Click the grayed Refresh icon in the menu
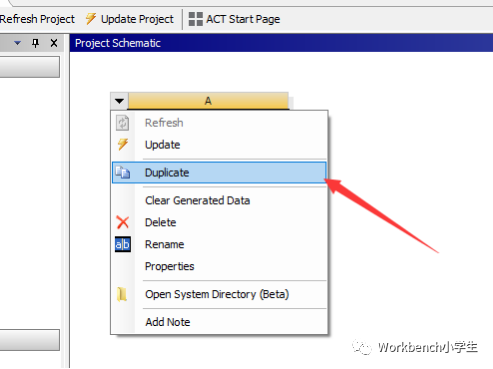Viewport: 493px width, 369px height. pyautogui.click(x=122, y=123)
